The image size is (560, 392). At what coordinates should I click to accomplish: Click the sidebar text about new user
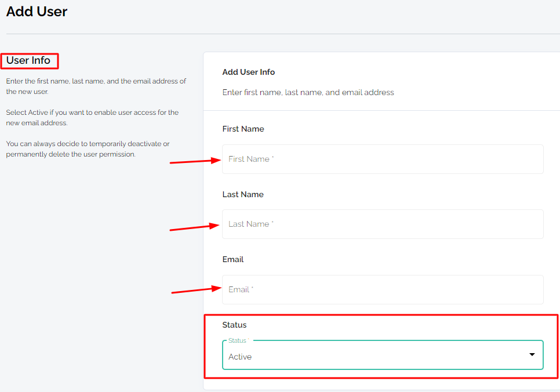pos(96,86)
